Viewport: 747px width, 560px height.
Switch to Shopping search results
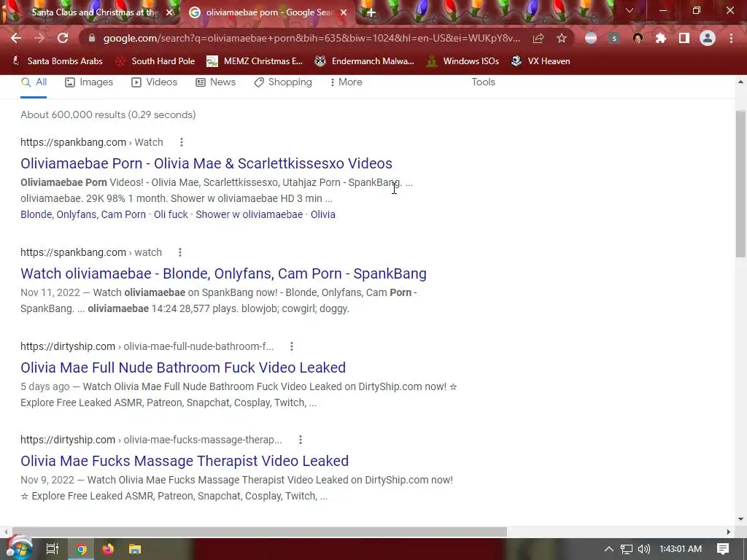[283, 82]
